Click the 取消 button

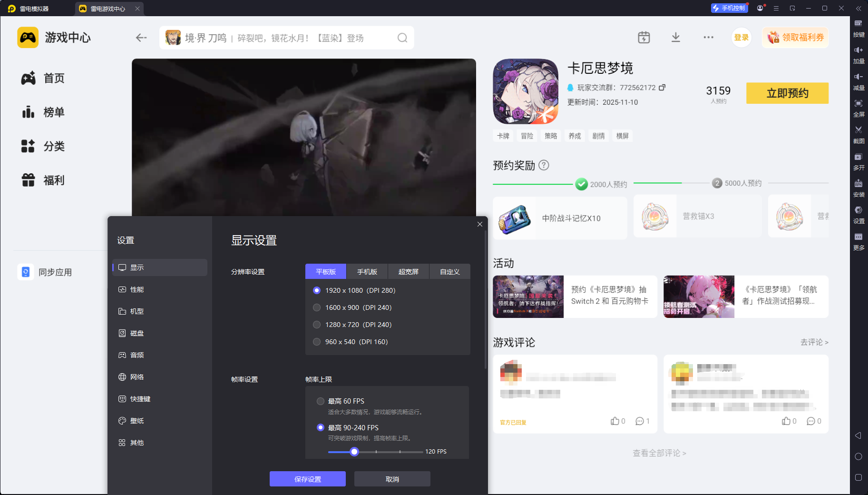392,479
